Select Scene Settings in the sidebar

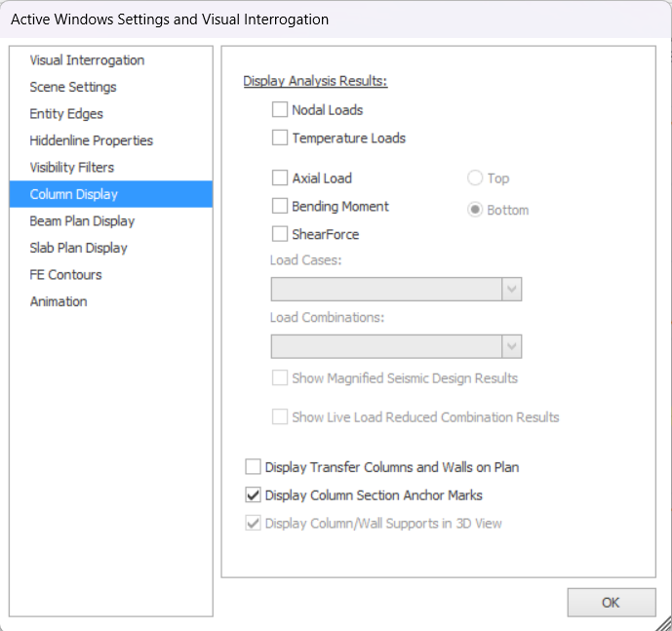[73, 87]
